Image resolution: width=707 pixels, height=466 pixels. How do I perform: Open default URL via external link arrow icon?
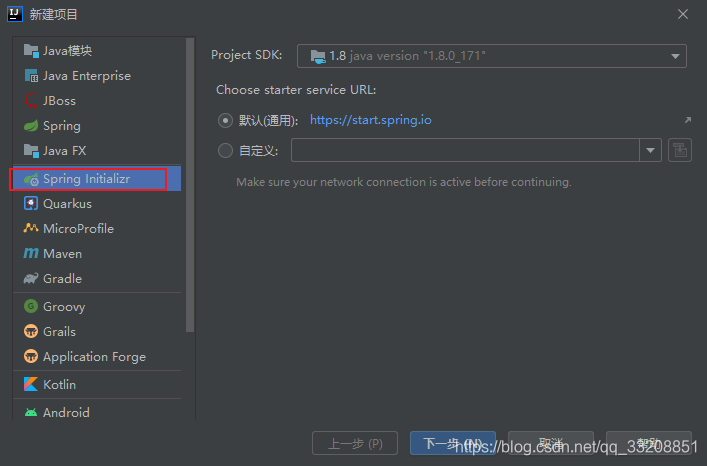pos(688,120)
